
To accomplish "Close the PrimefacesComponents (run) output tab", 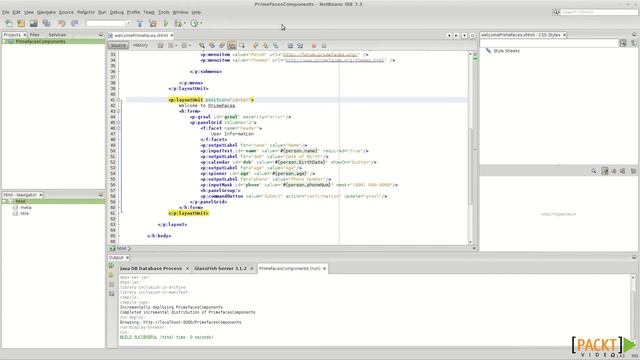I will tap(324, 269).
